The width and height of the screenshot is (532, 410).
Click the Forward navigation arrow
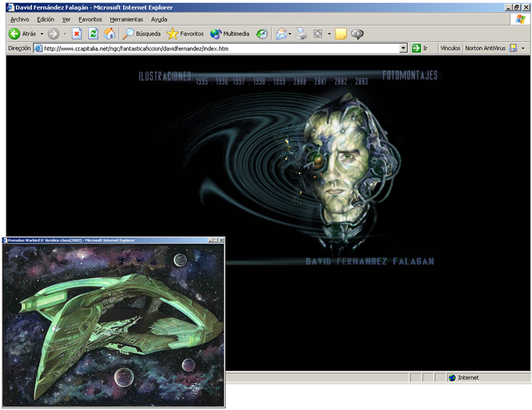pyautogui.click(x=53, y=34)
